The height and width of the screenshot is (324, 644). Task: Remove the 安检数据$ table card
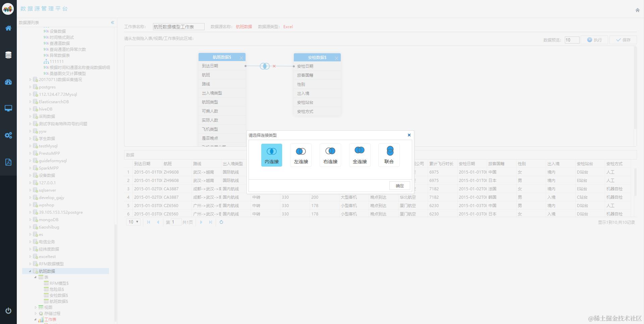[336, 58]
